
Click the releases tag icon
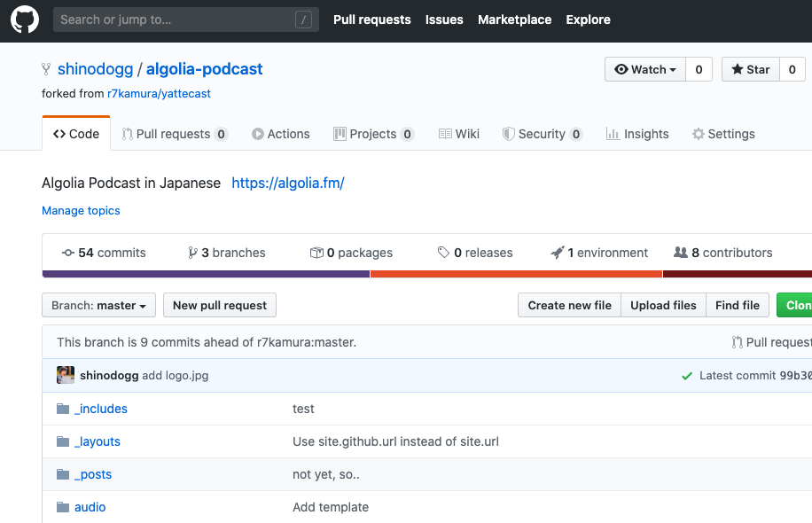pos(443,252)
